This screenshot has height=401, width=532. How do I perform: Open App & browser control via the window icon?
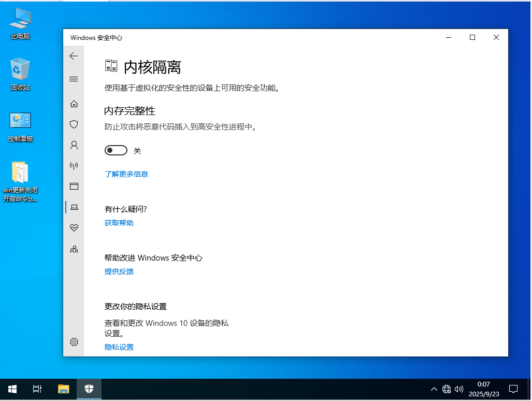pos(74,186)
